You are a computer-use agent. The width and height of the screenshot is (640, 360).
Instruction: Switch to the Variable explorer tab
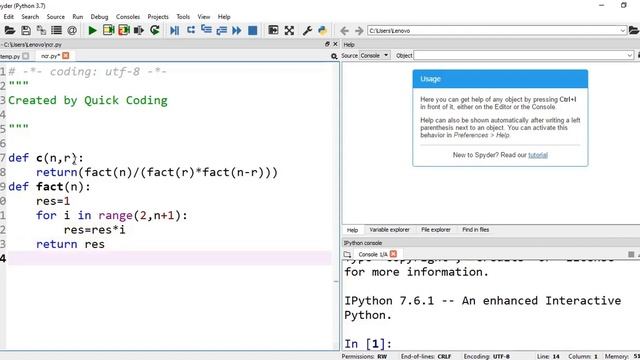tap(389, 230)
